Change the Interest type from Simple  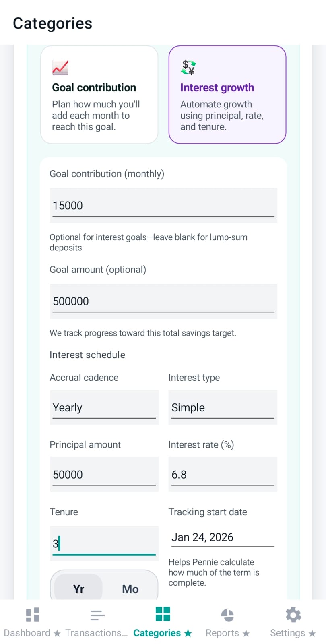point(223,407)
